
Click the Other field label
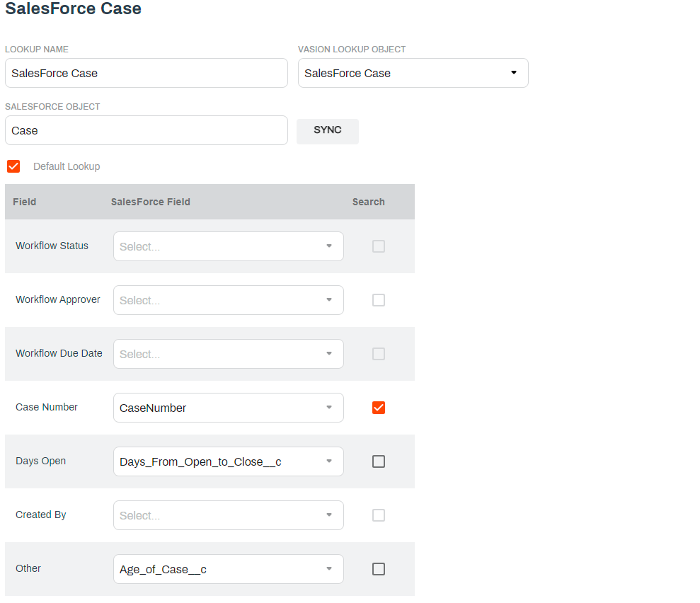pos(28,568)
